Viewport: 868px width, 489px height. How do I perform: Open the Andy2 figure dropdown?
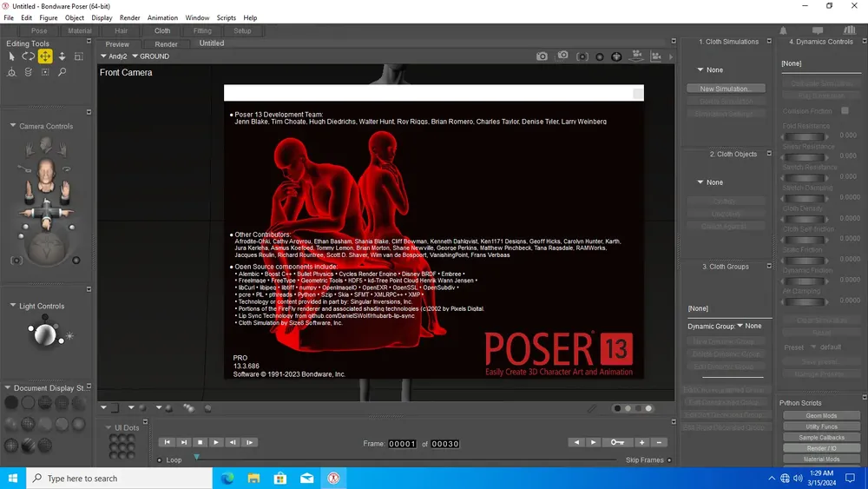click(114, 56)
